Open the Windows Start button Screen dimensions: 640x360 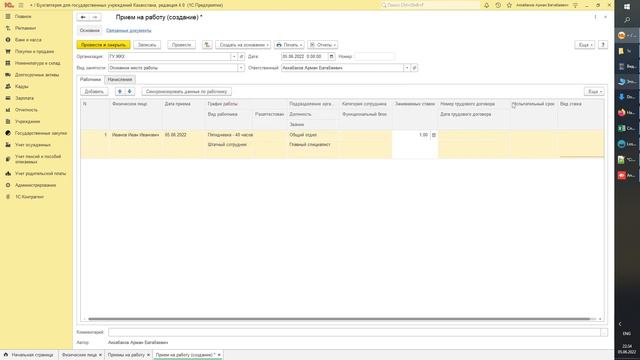point(627,7)
